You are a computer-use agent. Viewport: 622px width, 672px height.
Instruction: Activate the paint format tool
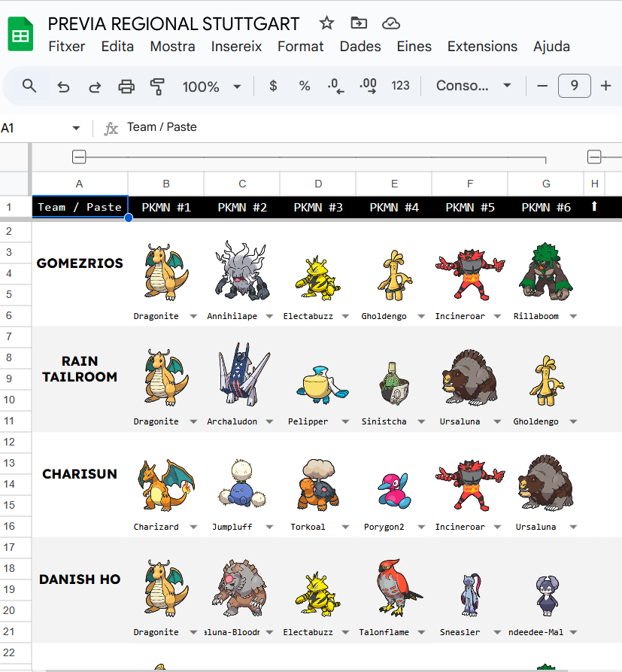click(x=157, y=87)
